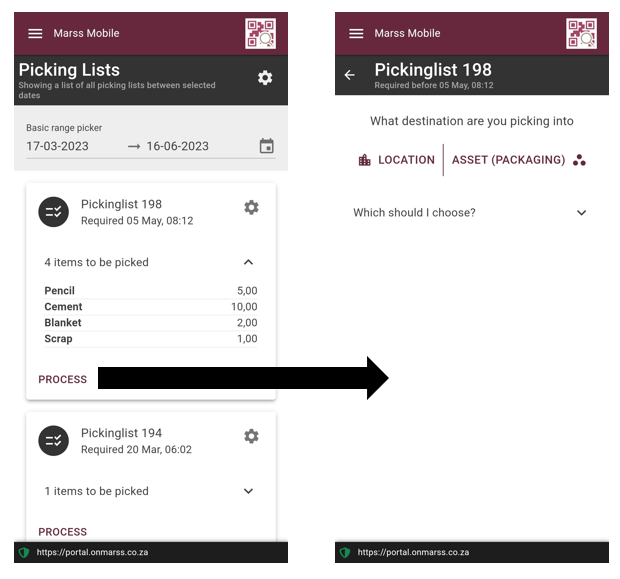
Task: Expand Which should I choose section
Action: (x=470, y=213)
